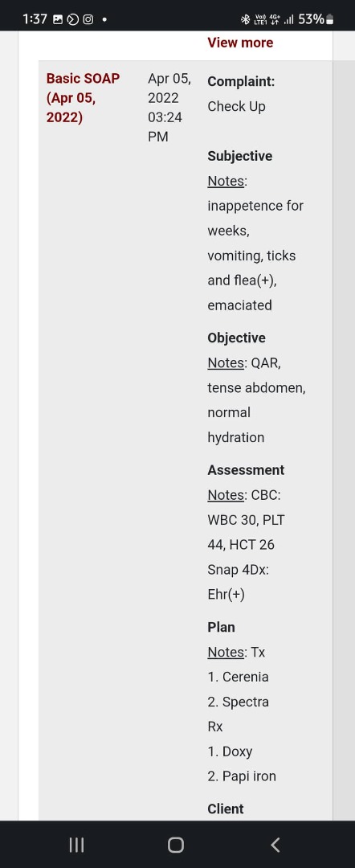Tap the gallery notification icon in status bar
The width and height of the screenshot is (355, 868).
(58, 19)
